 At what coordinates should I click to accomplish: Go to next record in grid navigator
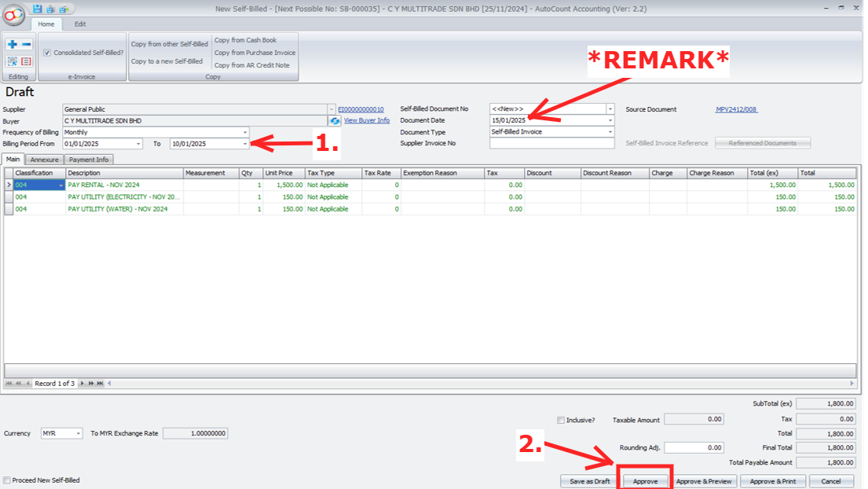pyautogui.click(x=82, y=384)
